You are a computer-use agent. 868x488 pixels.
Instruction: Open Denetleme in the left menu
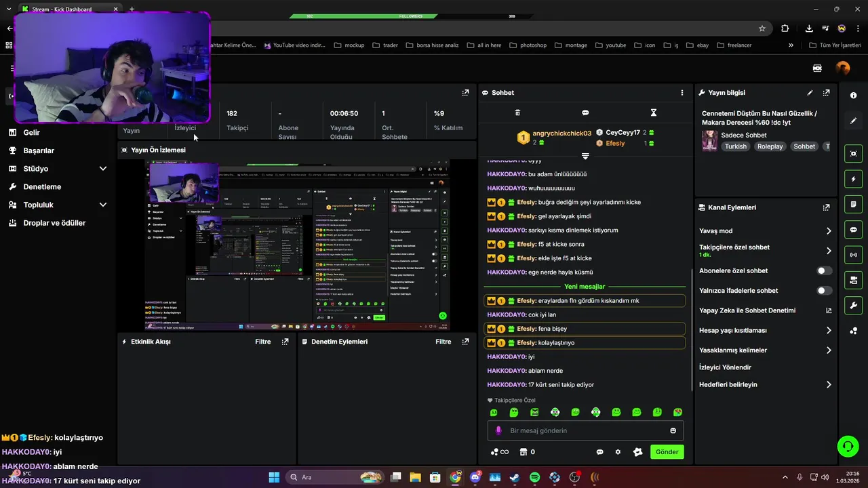(x=42, y=186)
